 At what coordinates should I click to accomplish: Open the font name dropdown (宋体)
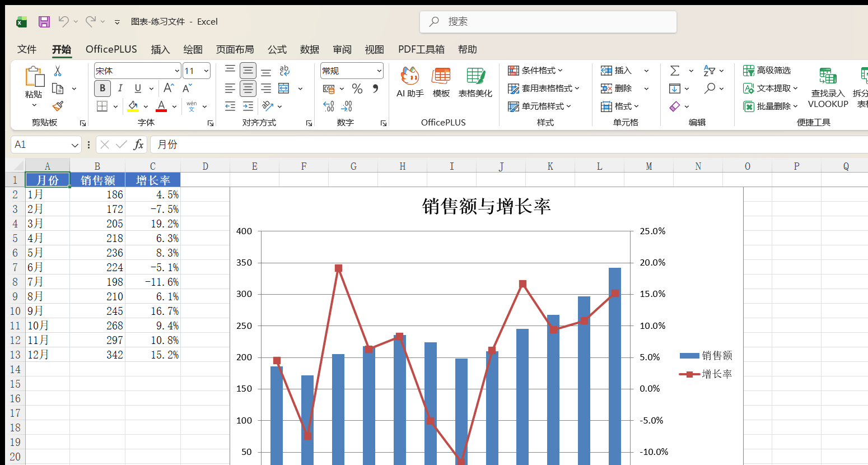(x=177, y=71)
